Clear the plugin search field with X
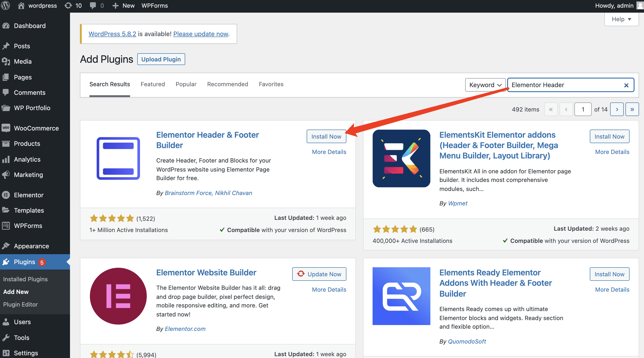The width and height of the screenshot is (644, 358). pyautogui.click(x=626, y=85)
